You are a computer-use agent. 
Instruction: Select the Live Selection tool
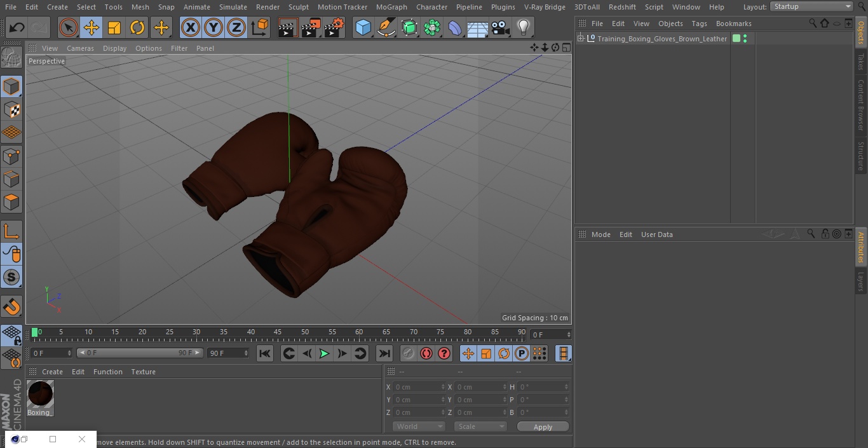click(69, 27)
